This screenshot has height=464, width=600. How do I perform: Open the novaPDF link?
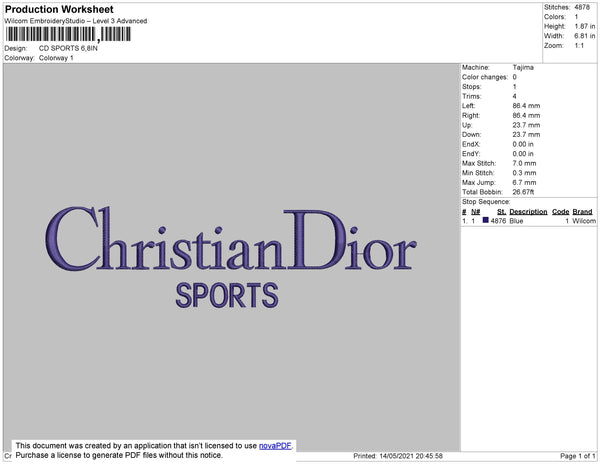(x=275, y=446)
